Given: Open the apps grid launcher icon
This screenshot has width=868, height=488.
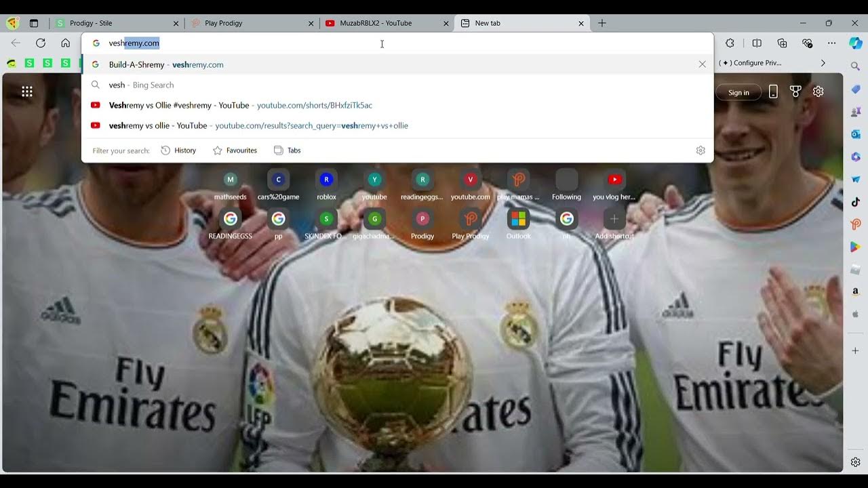Looking at the screenshot, I should (27, 91).
